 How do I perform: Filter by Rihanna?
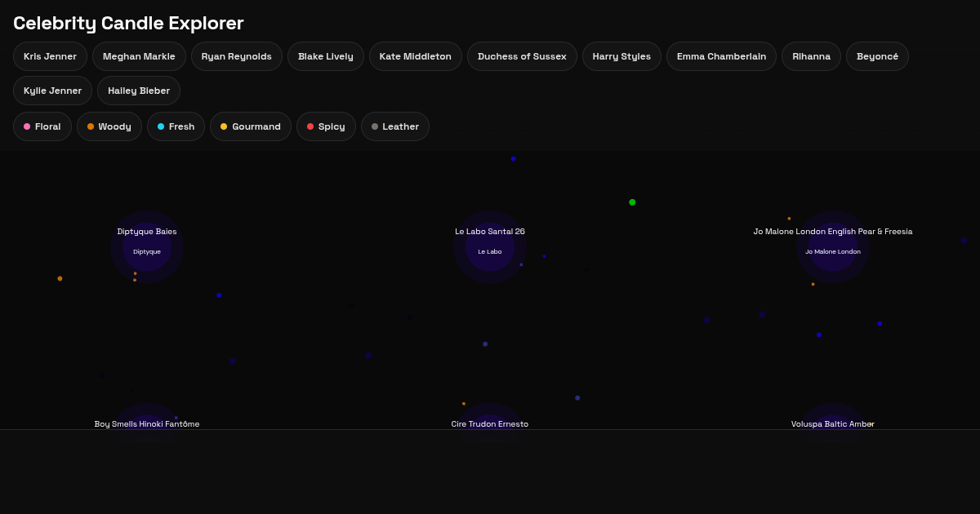click(811, 56)
